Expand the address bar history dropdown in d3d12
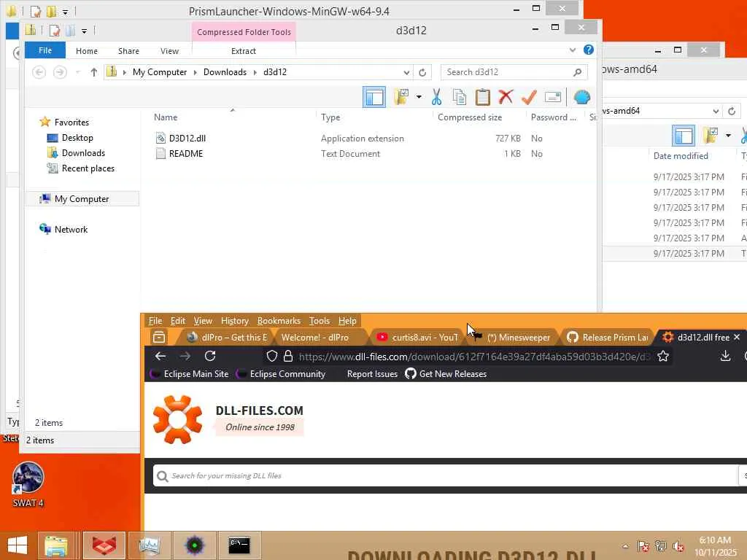 point(406,72)
